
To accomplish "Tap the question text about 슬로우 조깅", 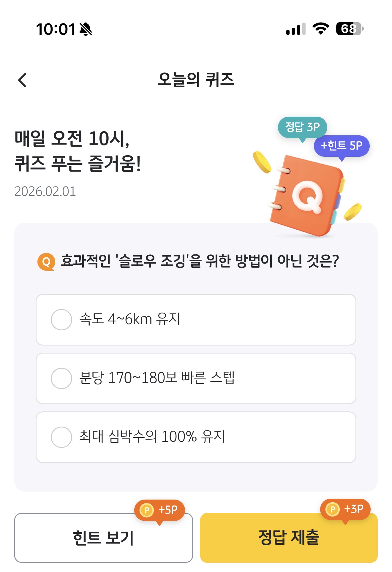I will [x=200, y=261].
